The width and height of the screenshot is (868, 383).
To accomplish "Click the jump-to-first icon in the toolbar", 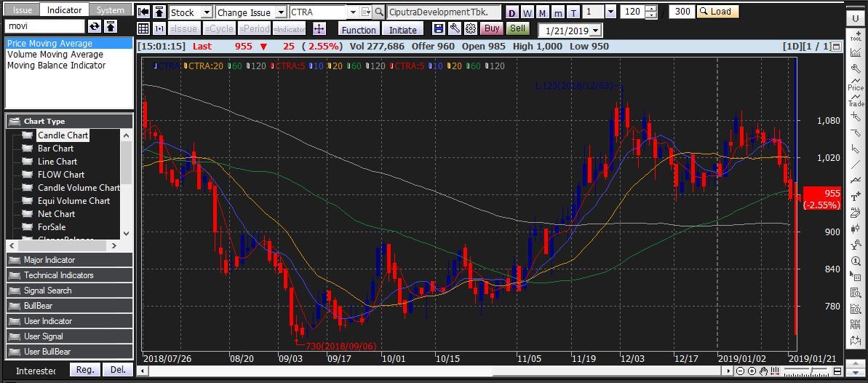I will tap(143, 12).
